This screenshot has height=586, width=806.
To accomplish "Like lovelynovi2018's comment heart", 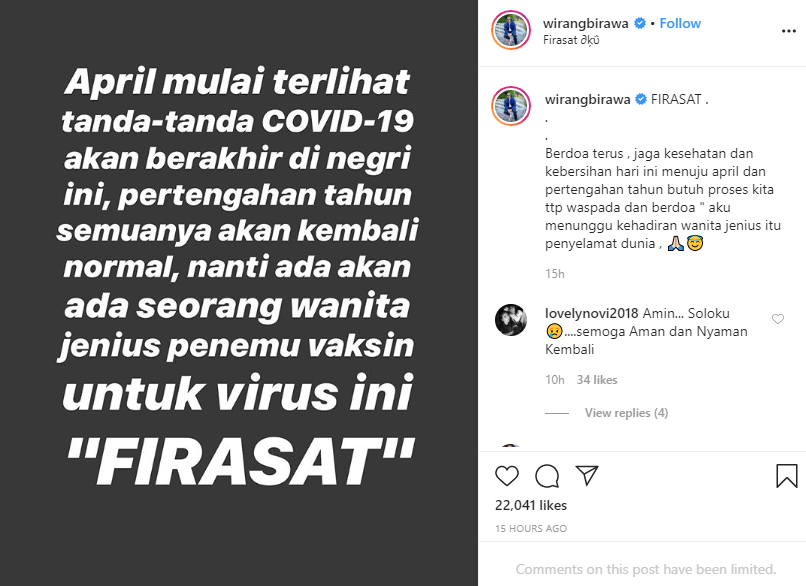I will tap(778, 319).
